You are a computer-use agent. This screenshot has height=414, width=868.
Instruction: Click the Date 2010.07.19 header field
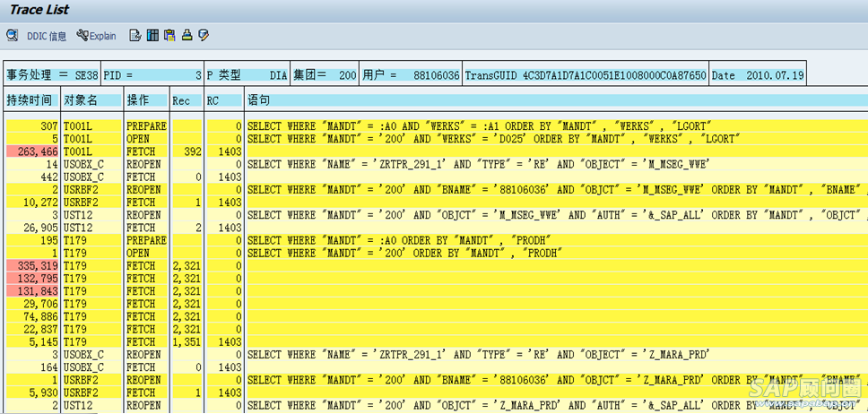758,75
